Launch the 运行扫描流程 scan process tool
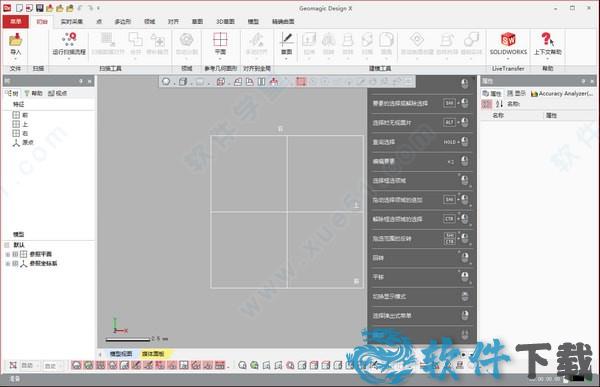This screenshot has width=600, height=387. [x=69, y=44]
